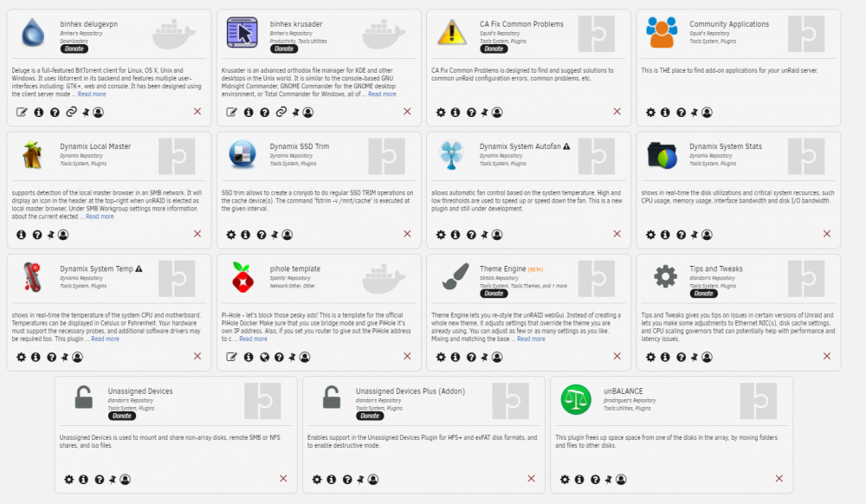
Task: Show info for Dynamix Local Master
Action: click(x=21, y=235)
